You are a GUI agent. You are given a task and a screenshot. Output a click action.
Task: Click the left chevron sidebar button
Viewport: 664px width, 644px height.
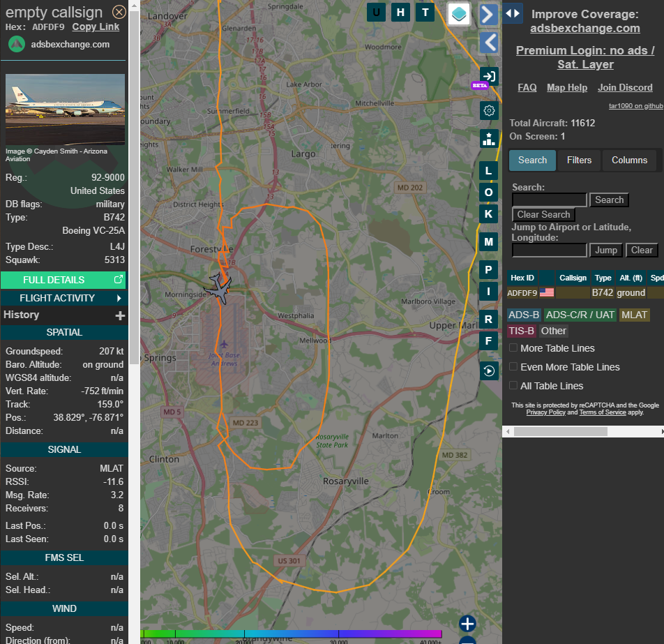tap(490, 43)
